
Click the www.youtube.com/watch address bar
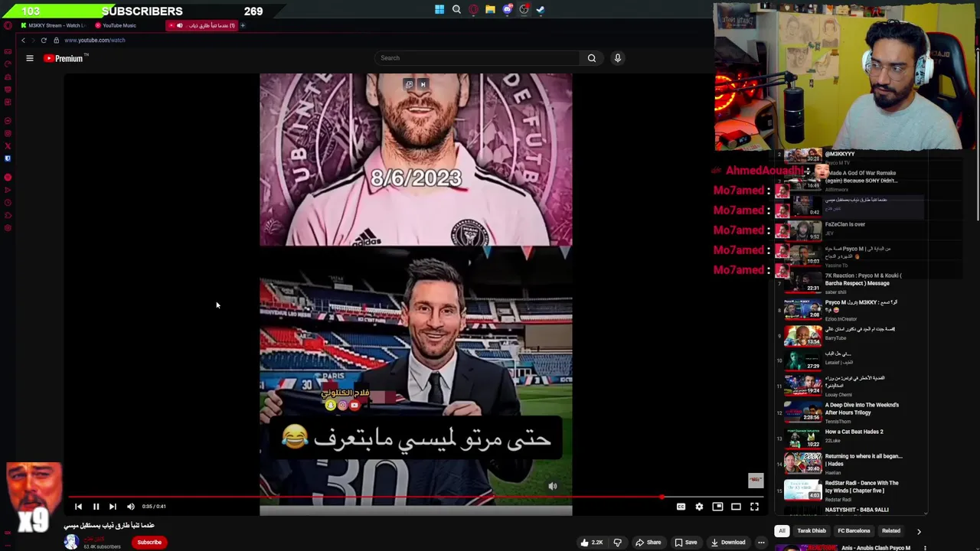[95, 40]
